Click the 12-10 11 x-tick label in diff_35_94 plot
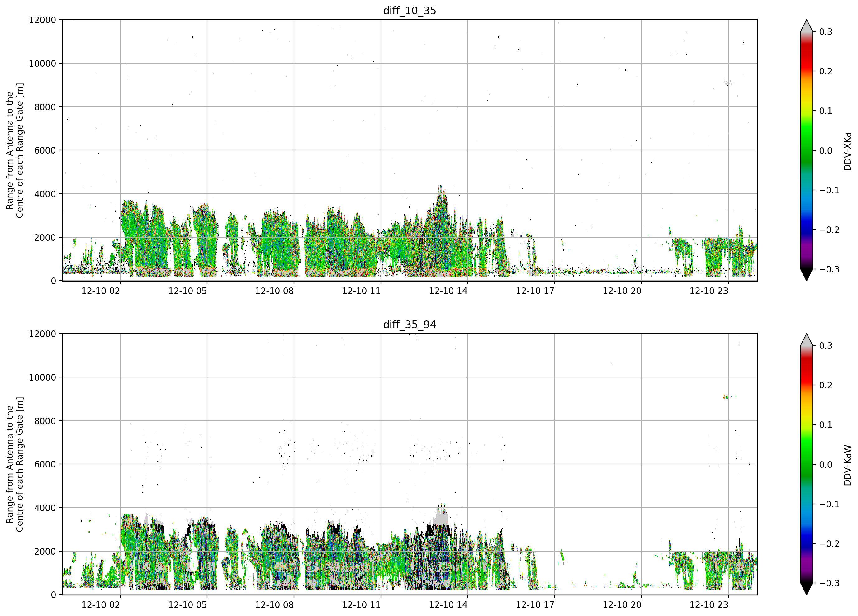The height and width of the screenshot is (616, 858). 361,605
